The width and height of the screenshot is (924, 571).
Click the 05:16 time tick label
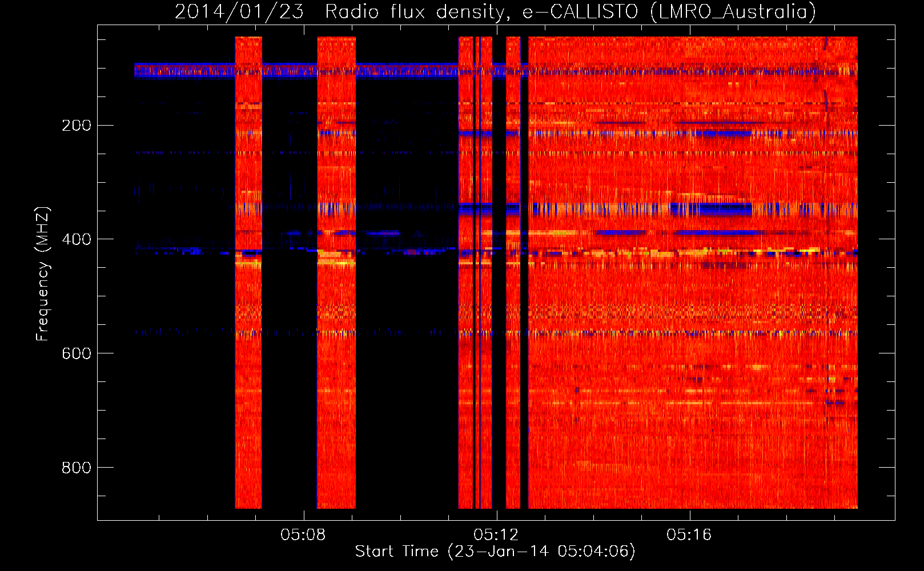(x=689, y=535)
